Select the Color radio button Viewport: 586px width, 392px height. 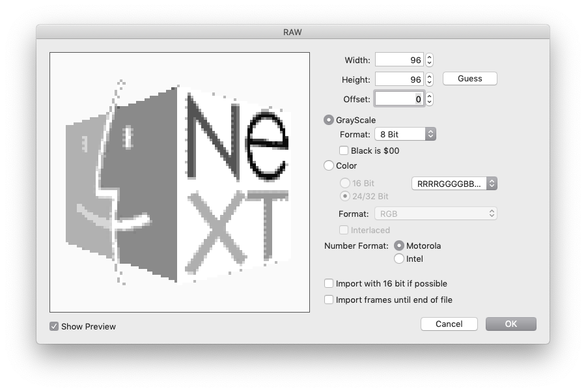(329, 165)
